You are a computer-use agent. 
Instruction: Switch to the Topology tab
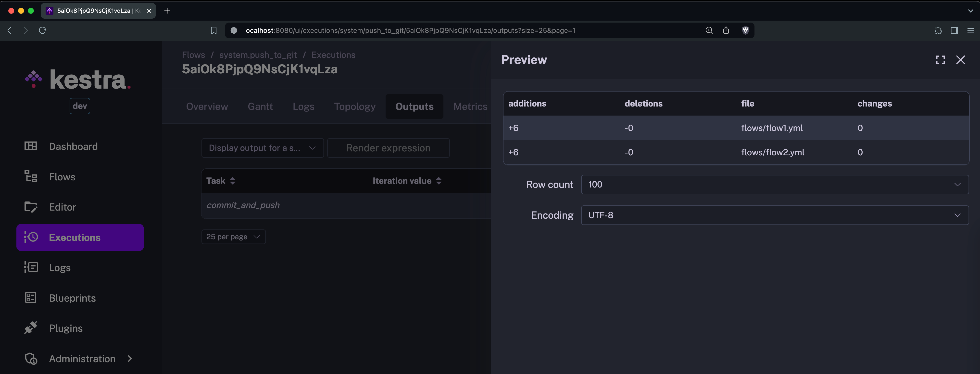point(354,107)
